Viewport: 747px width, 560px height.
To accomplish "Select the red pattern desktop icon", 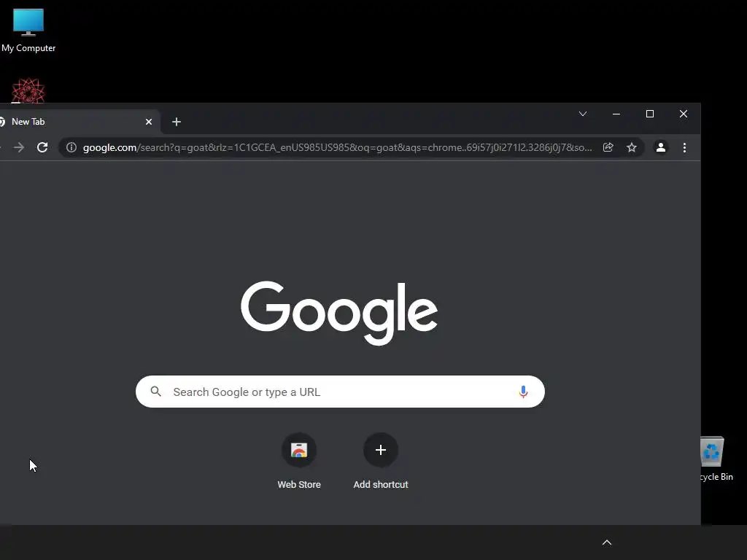I will 28,90.
